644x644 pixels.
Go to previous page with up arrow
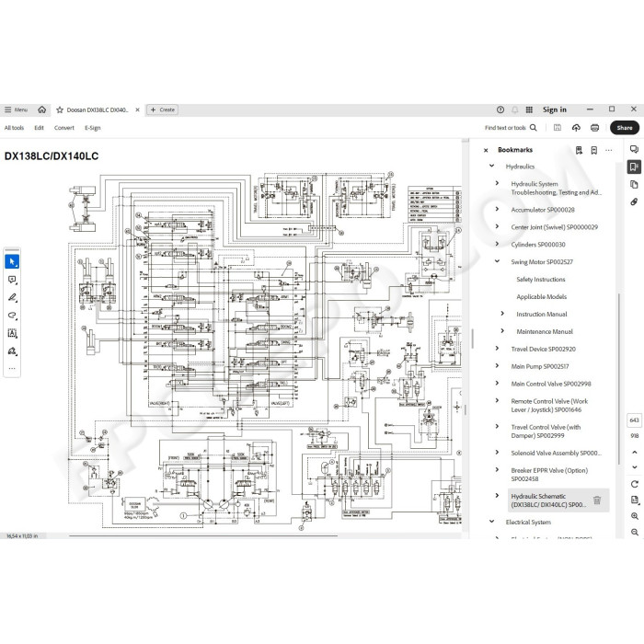coord(635,452)
